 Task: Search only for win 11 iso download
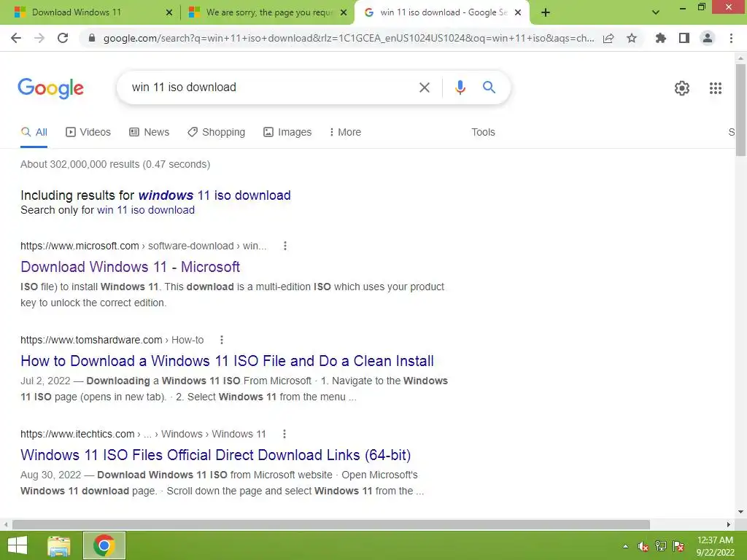click(146, 210)
